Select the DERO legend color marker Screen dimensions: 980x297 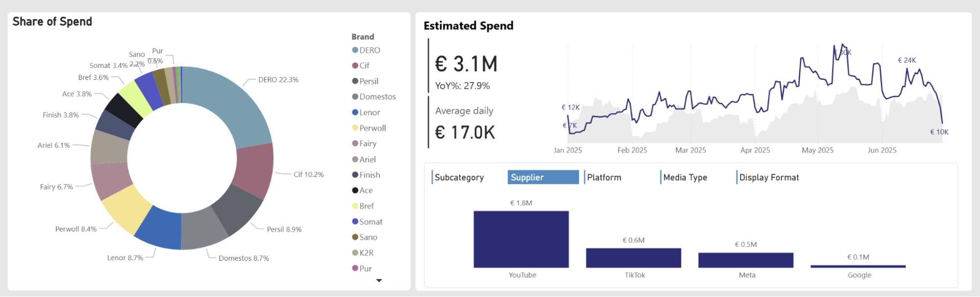(x=354, y=50)
